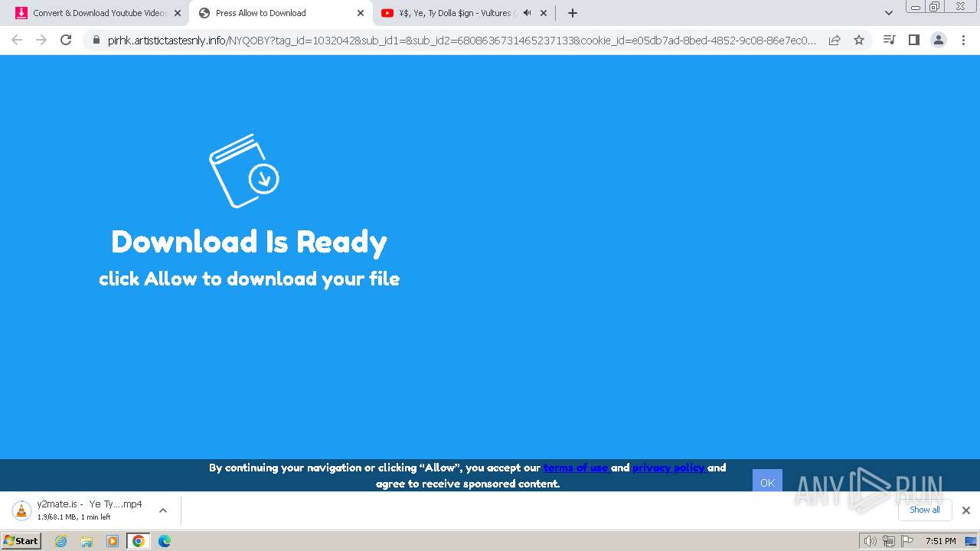Show all downloads
The width and height of the screenshot is (980, 551).
pyautogui.click(x=925, y=510)
